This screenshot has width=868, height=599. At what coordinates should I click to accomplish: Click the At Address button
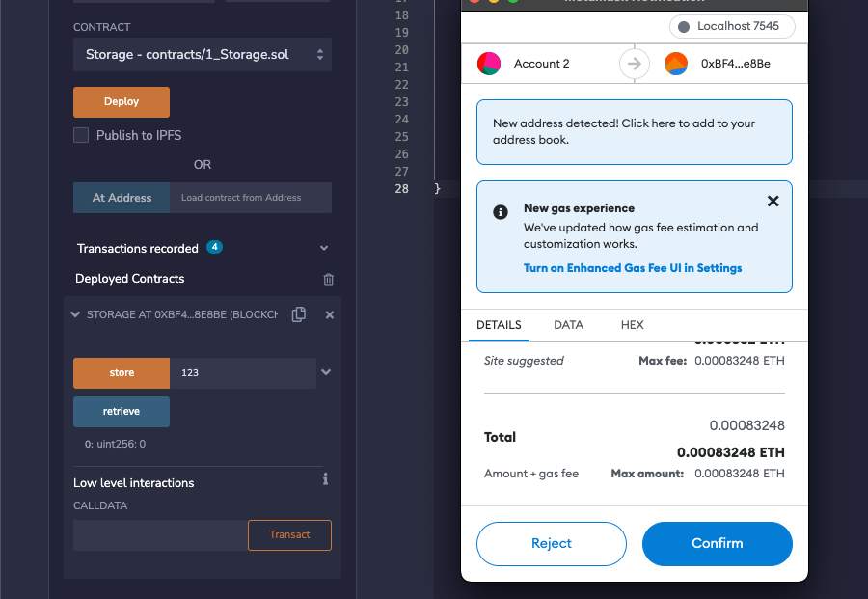[x=122, y=198]
